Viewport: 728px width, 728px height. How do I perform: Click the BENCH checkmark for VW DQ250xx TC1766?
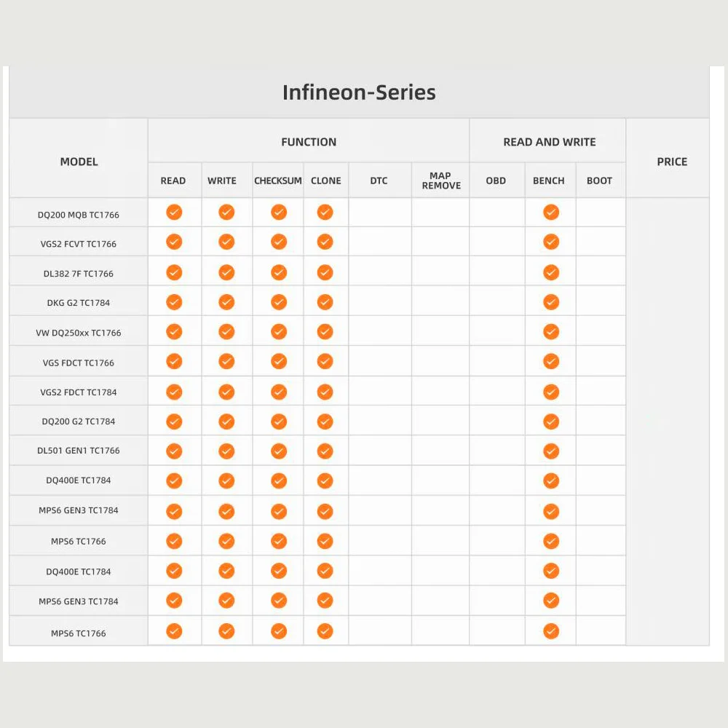tap(551, 331)
